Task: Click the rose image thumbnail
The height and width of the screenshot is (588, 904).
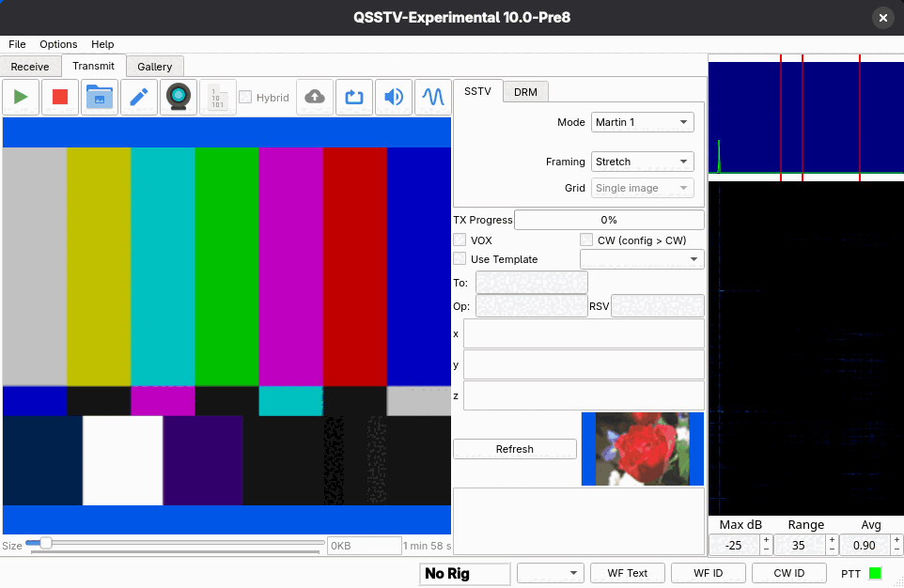Action: [x=642, y=448]
